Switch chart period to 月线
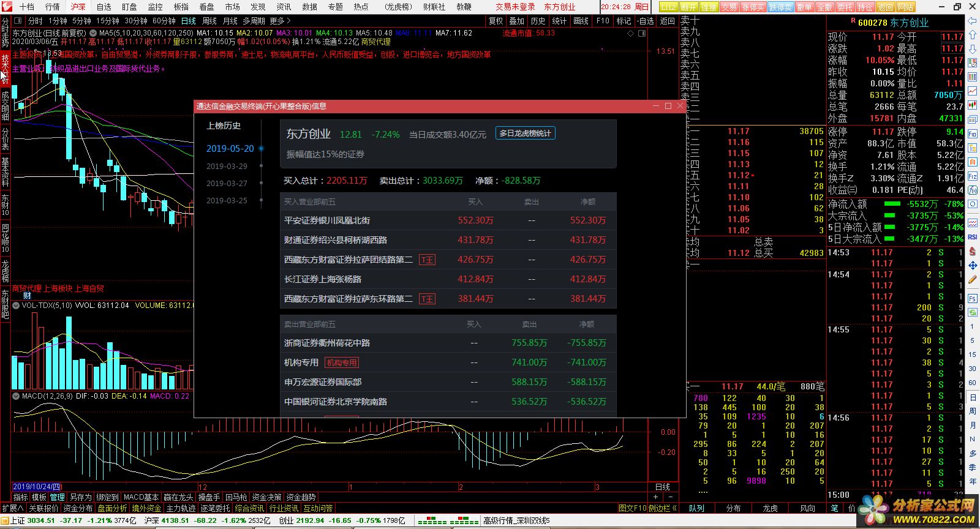The width and height of the screenshot is (980, 529). [x=230, y=21]
